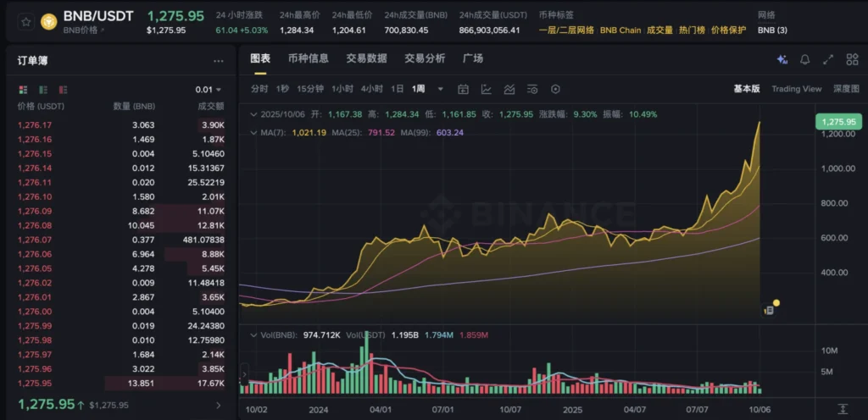Open the circular chart settings icon
The image size is (868, 420).
[556, 89]
